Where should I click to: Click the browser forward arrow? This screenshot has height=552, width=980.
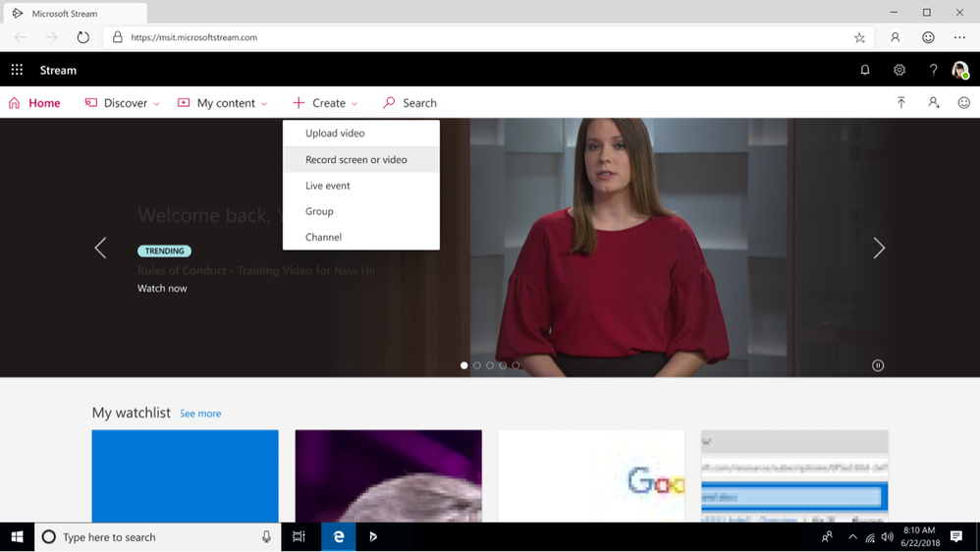(x=51, y=37)
